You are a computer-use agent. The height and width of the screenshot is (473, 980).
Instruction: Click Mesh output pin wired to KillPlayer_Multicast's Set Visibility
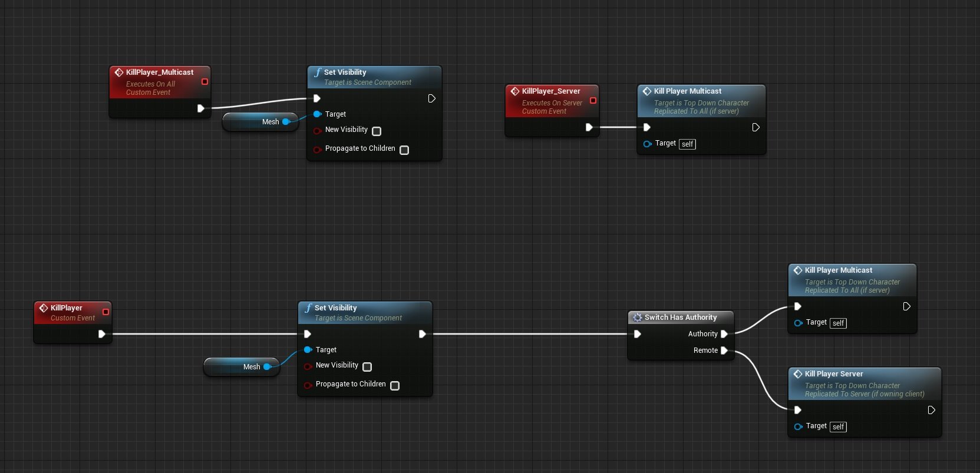point(286,122)
